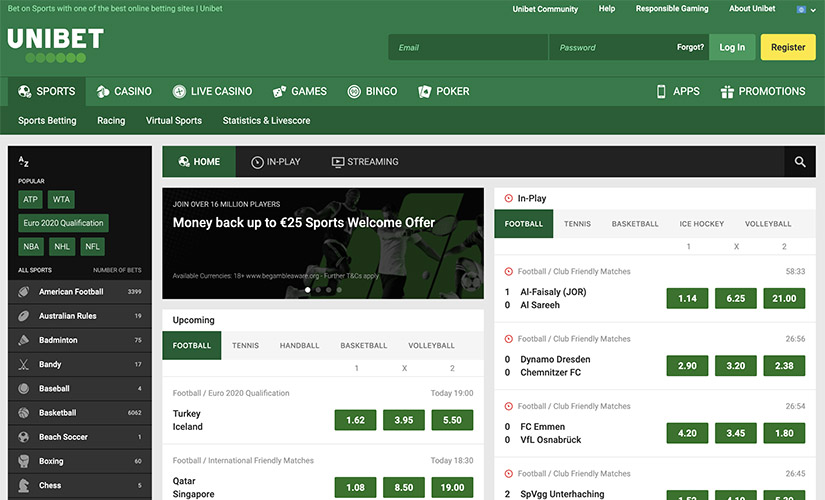Pick Al Sareeh win at odds 21.00
Screen dimensions: 825x500
coord(784,298)
